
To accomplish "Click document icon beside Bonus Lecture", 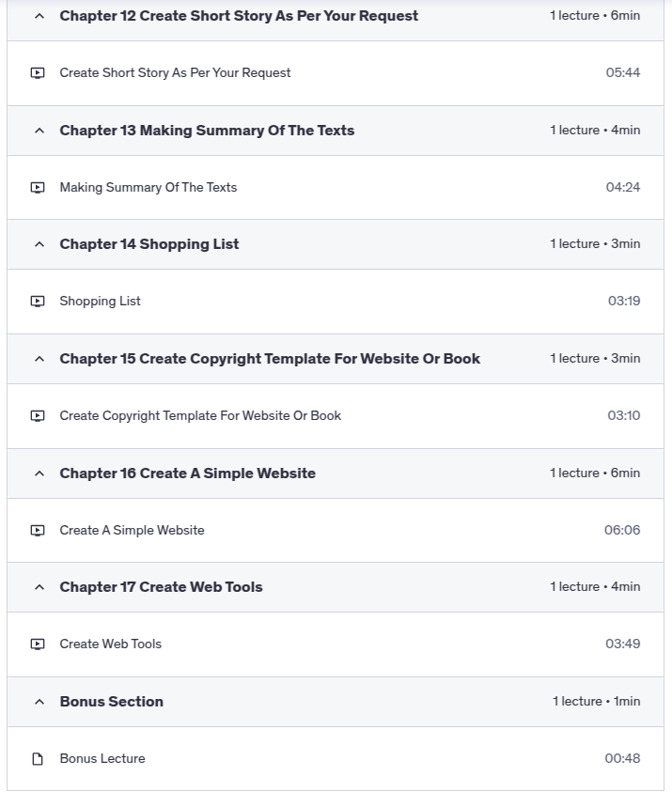I will point(38,759).
